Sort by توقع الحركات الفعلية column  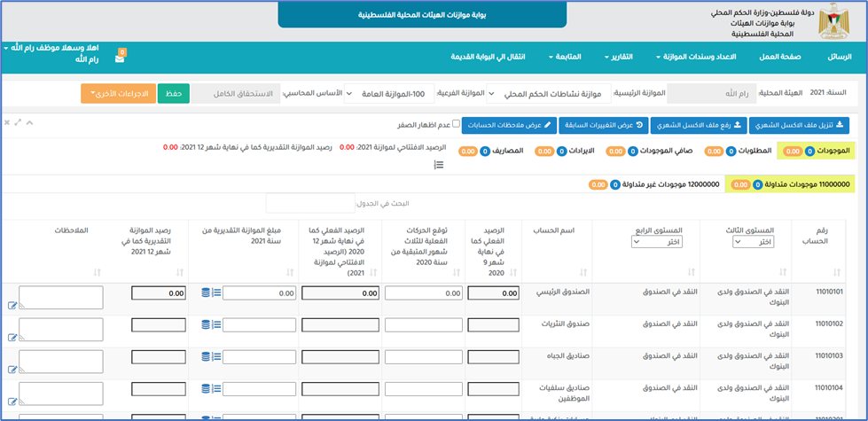(457, 272)
